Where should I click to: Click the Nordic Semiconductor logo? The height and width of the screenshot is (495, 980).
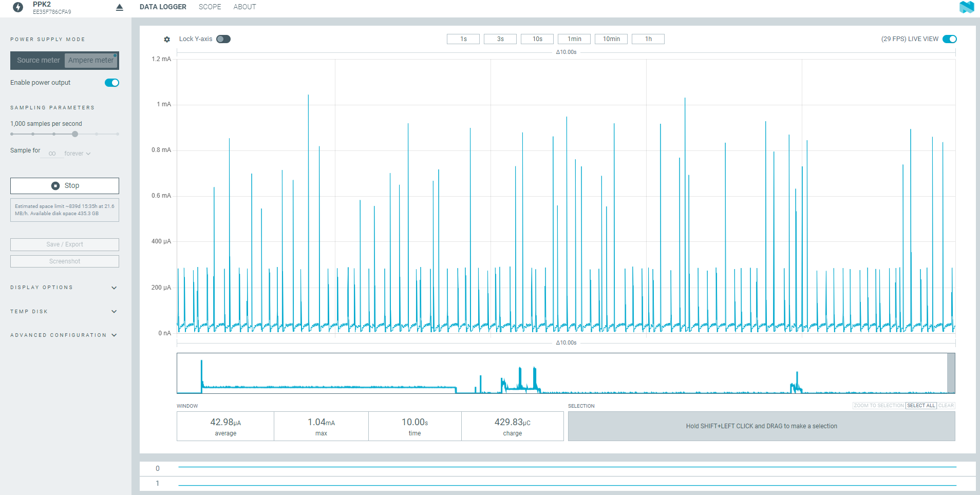[967, 7]
